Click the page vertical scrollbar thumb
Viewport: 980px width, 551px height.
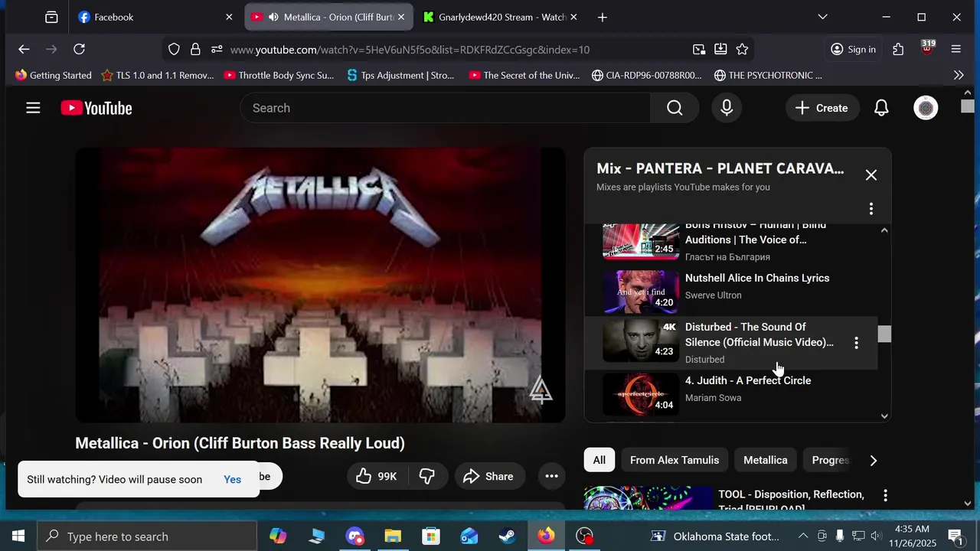click(x=968, y=106)
